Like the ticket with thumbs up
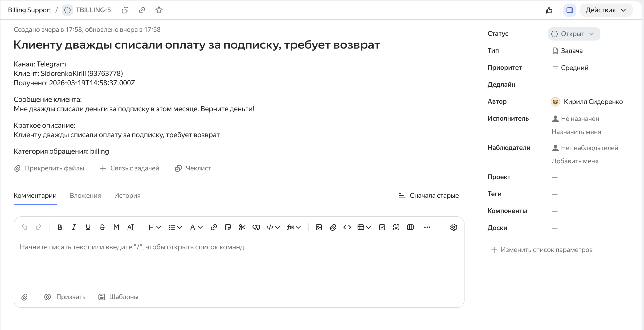The width and height of the screenshot is (644, 330). [x=549, y=10]
